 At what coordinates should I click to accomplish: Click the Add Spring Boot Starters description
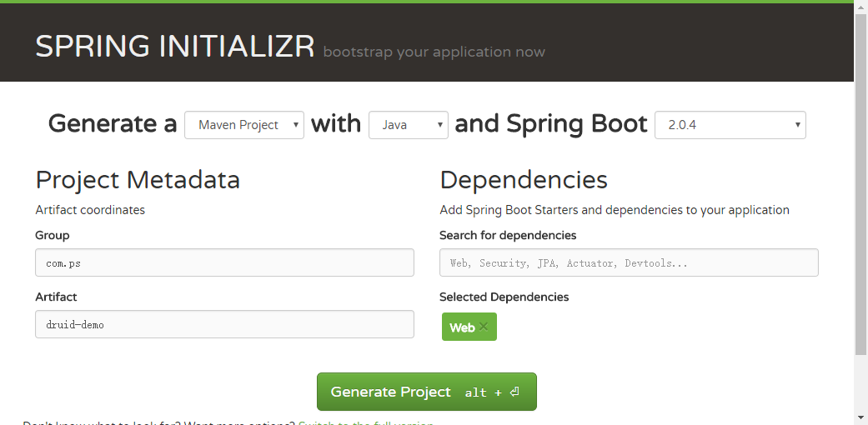click(615, 210)
